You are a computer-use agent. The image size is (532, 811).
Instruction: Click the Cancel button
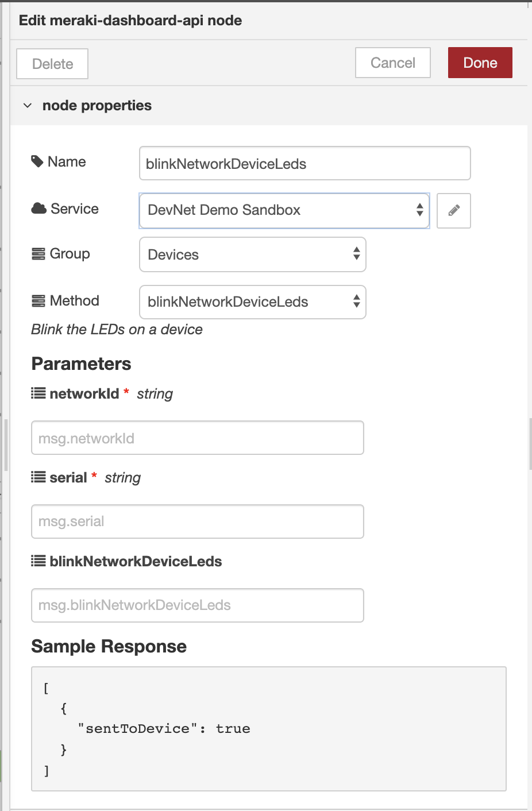pos(393,63)
